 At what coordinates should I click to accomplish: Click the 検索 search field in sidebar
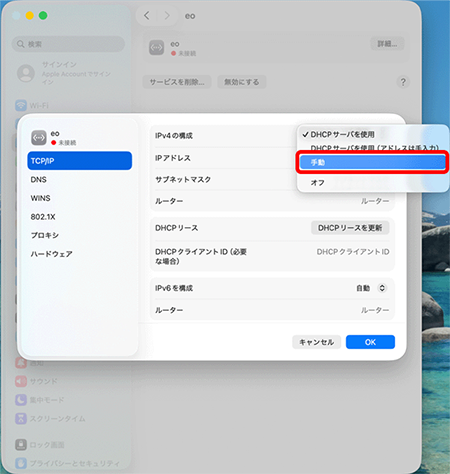tap(68, 44)
